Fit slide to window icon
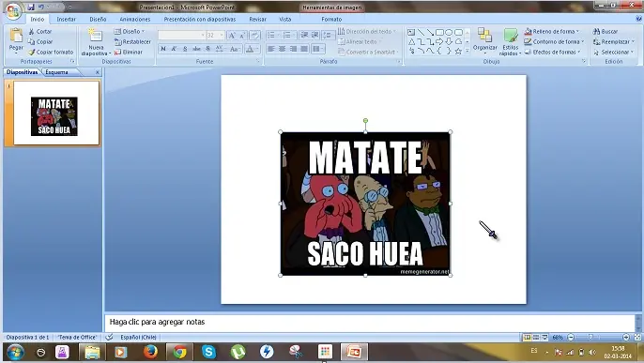This screenshot has width=644, height=363. [x=637, y=337]
